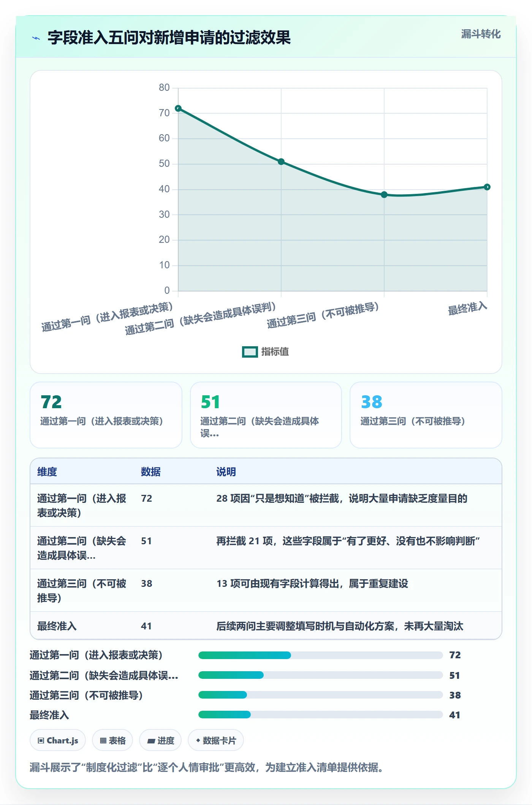Click the card title 字段准入五问对新增申请的过滤效果

pyautogui.click(x=169, y=38)
